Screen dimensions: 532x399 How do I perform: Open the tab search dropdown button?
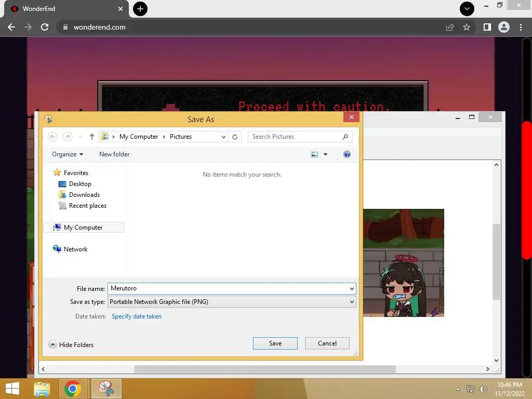pos(467,9)
